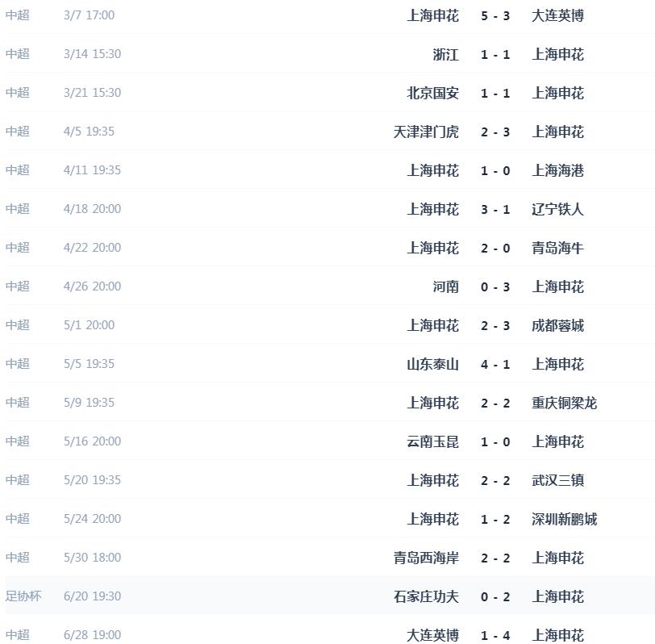Click the 5/20 19:35 match date
This screenshot has width=655, height=644.
[x=92, y=479]
